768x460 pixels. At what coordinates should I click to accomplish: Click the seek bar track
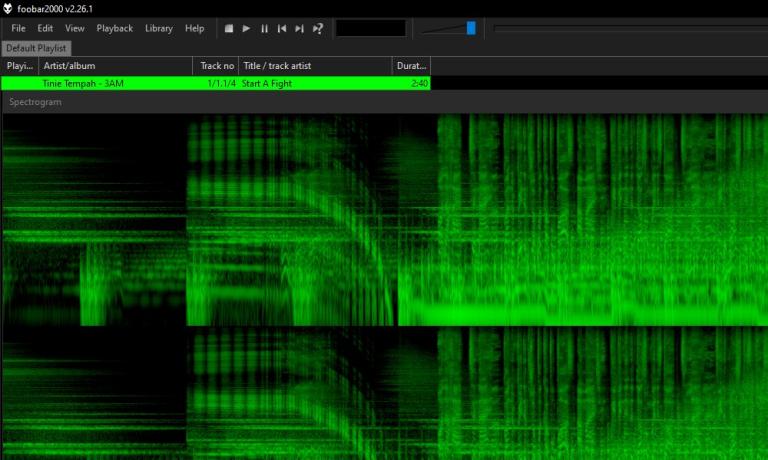pyautogui.click(x=630, y=29)
